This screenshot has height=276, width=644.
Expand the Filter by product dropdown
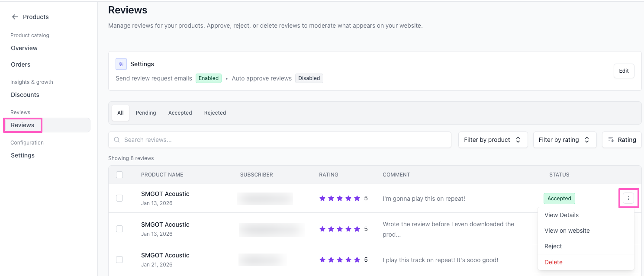pyautogui.click(x=493, y=140)
